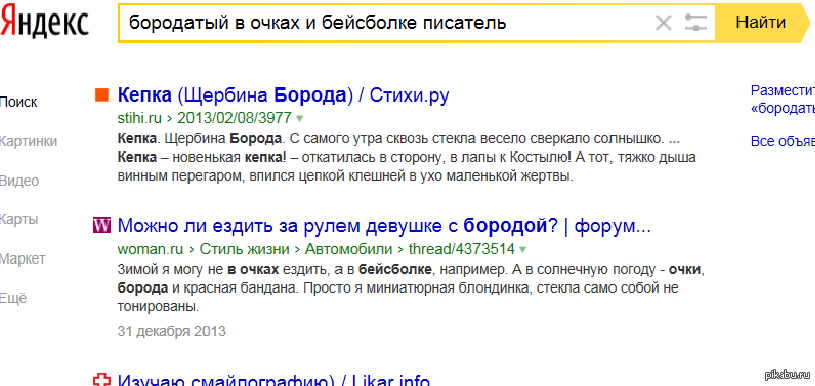Click the Автомобили breadcrumb link
The image size is (815, 386).
pos(349,249)
